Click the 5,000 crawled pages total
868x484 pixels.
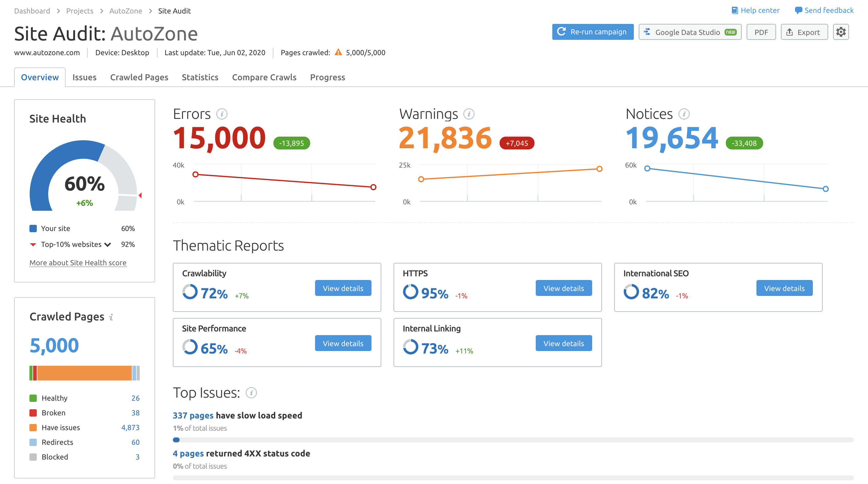point(54,345)
